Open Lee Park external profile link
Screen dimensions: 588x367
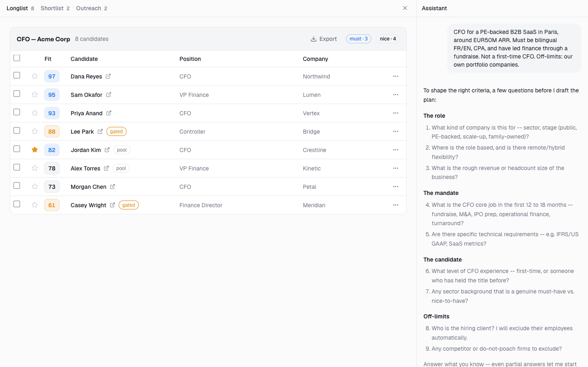coord(100,131)
